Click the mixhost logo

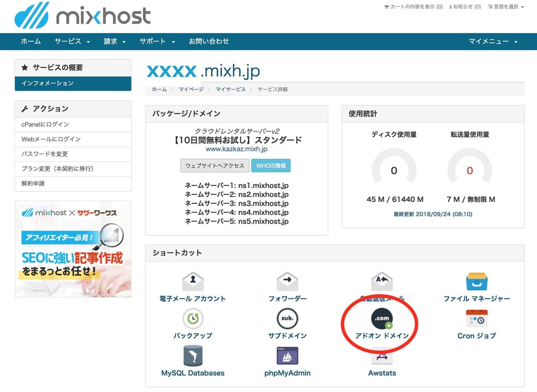point(83,16)
